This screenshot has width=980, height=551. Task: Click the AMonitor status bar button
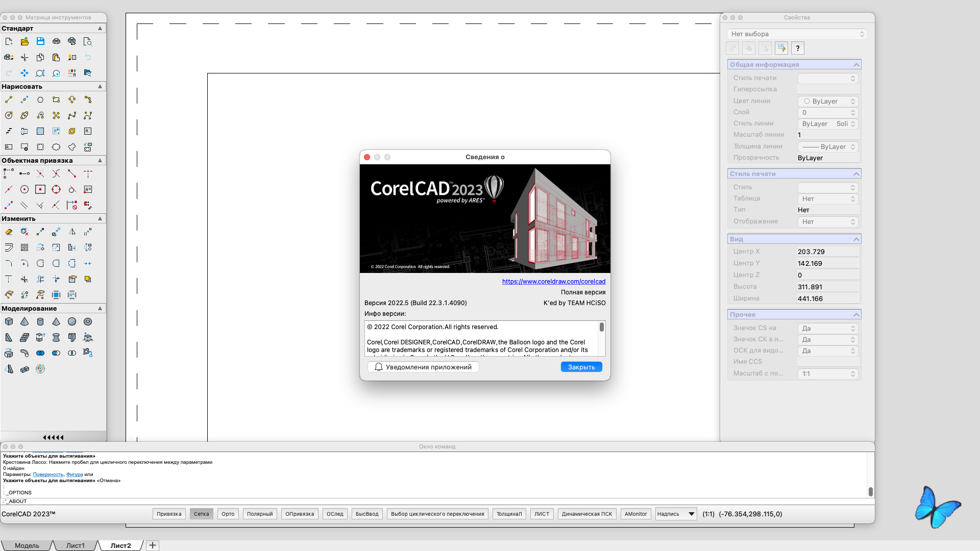(635, 514)
